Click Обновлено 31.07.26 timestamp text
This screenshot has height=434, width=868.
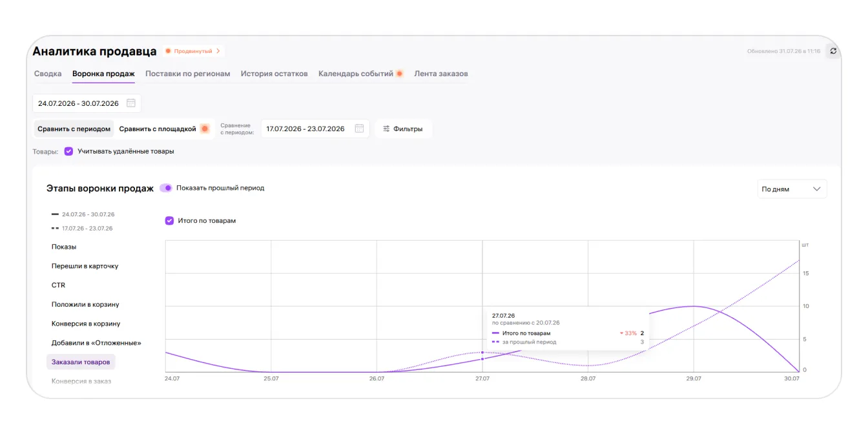click(784, 51)
